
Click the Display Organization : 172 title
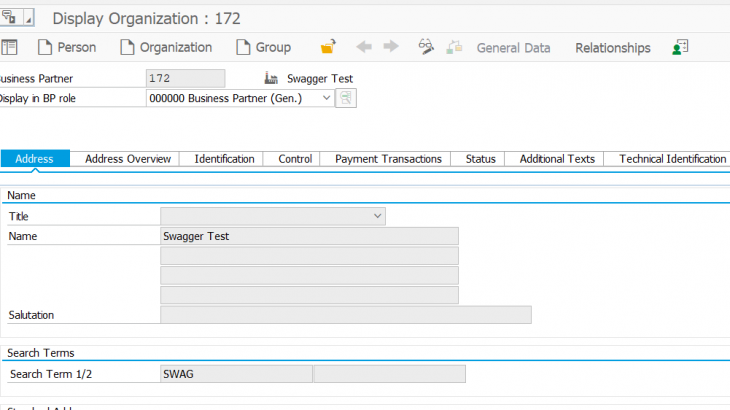146,19
